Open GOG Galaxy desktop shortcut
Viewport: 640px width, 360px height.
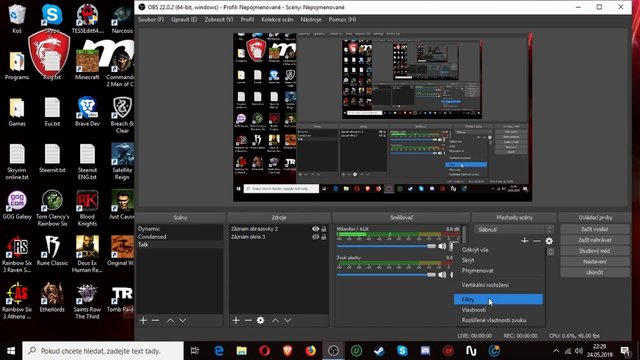[17, 205]
